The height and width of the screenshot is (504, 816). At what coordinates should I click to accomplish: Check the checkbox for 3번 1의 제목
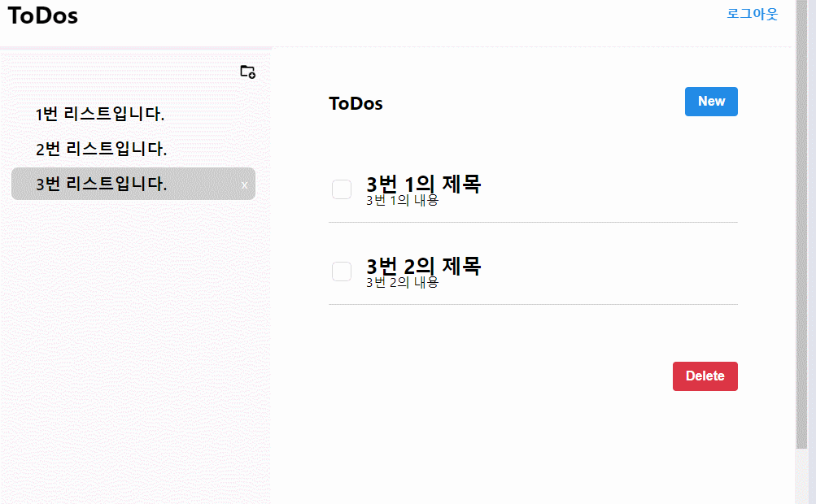coord(341,189)
